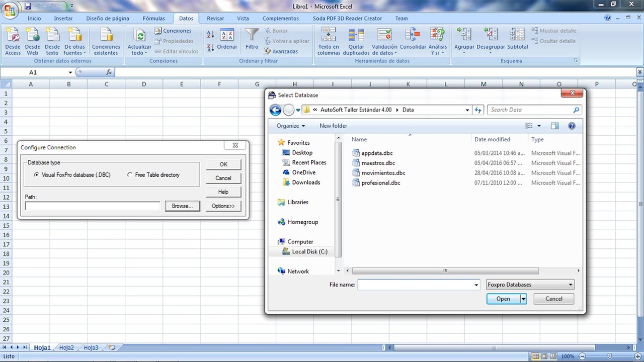Click sort ascending A-Z icon
Screen dimensions: 644x362
click(x=211, y=34)
